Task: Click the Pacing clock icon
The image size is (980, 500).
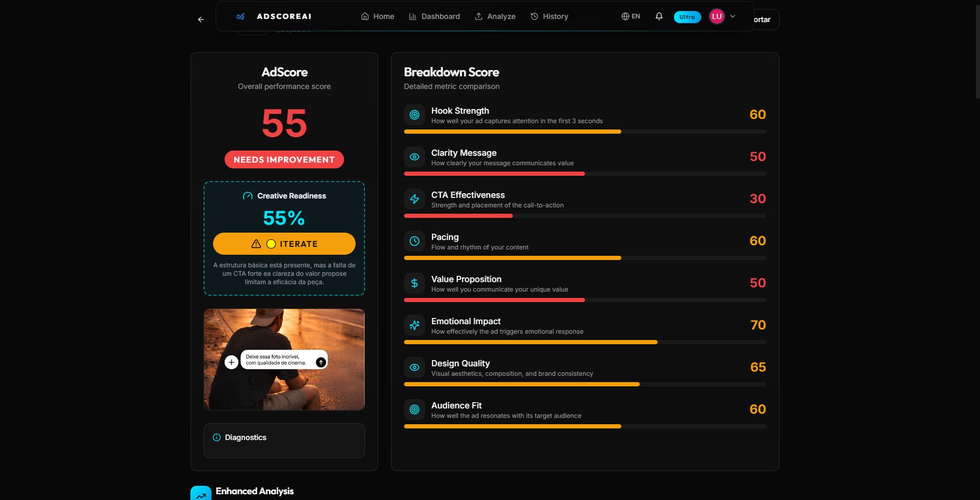Action: coord(414,241)
